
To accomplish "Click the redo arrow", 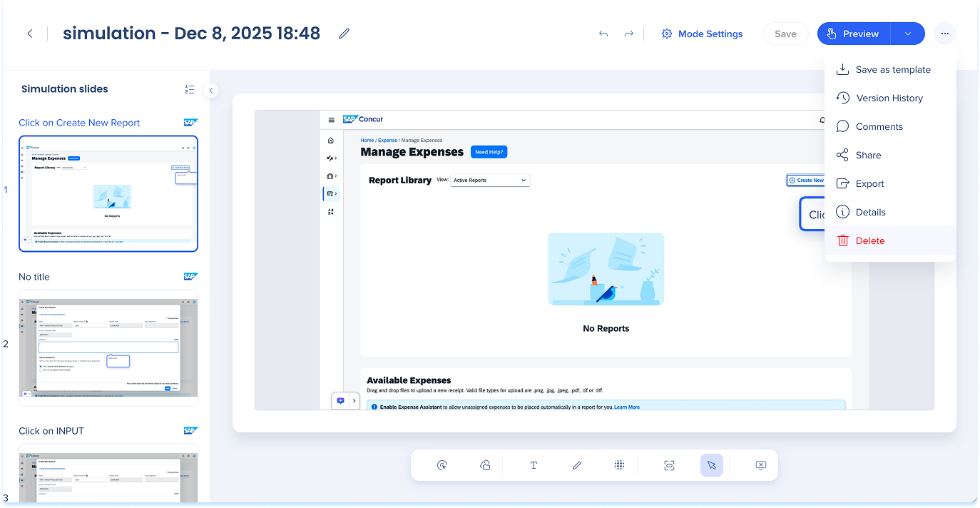I will pos(628,34).
